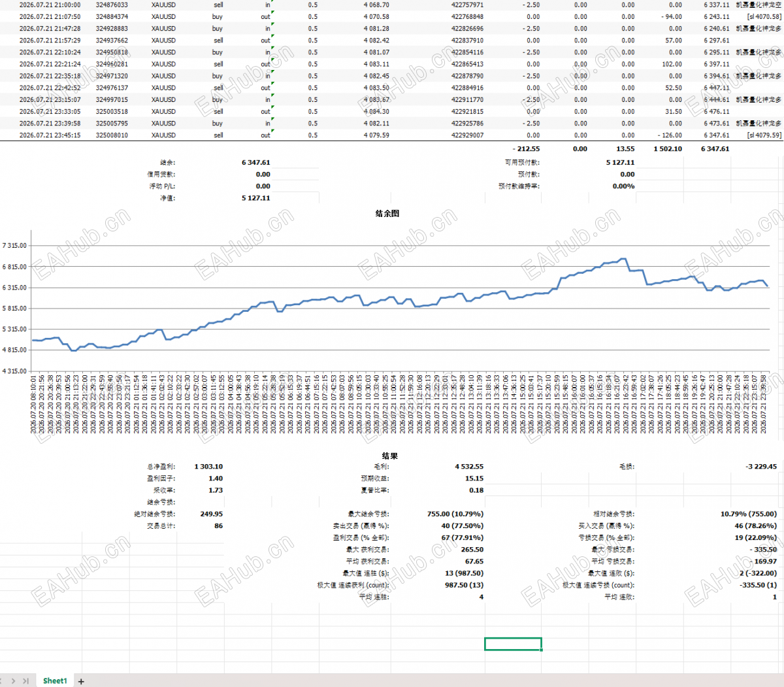
Task: Jump to last sheet using arrow icon
Action: click(25, 681)
